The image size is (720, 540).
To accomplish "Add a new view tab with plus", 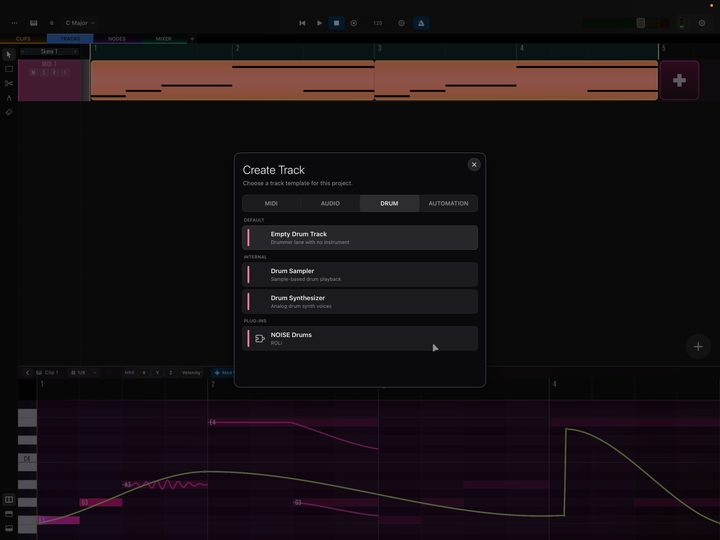I will (192, 39).
